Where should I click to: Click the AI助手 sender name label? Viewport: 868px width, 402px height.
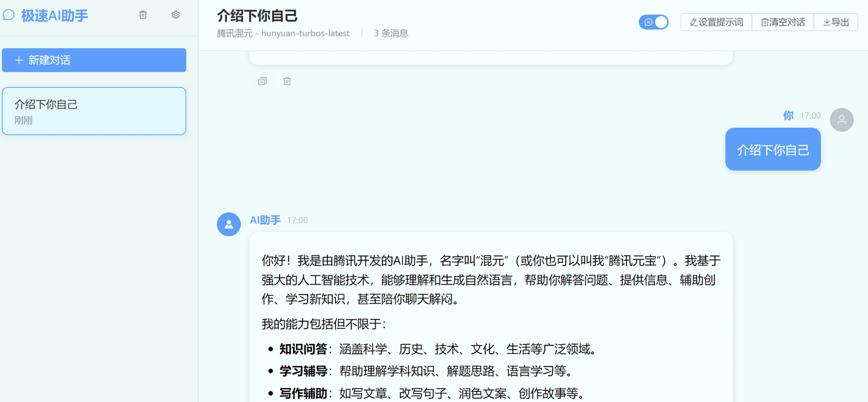click(265, 220)
